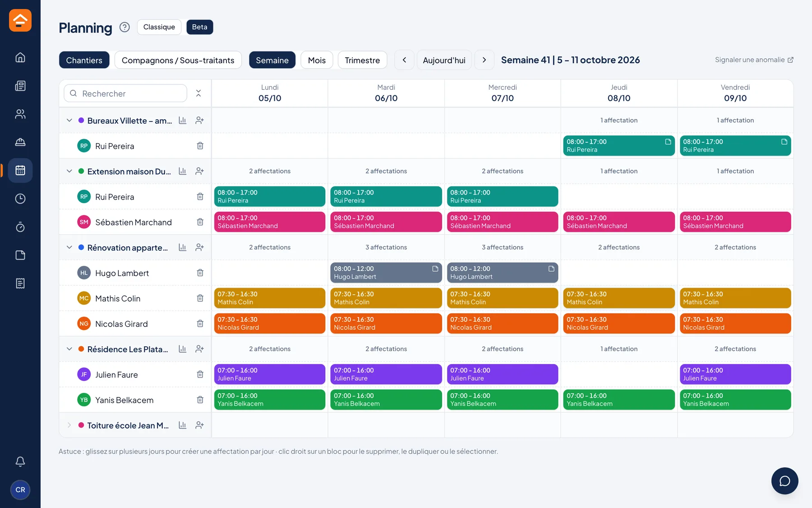The width and height of the screenshot is (812, 508).
Task: Select the orange color dot of Résidence Les Plata
Action: [81, 349]
